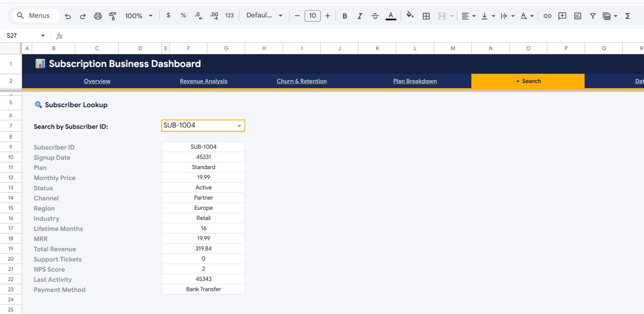Screen dimensions: 644x314
Task: Click the Overview link
Action: click(x=97, y=81)
